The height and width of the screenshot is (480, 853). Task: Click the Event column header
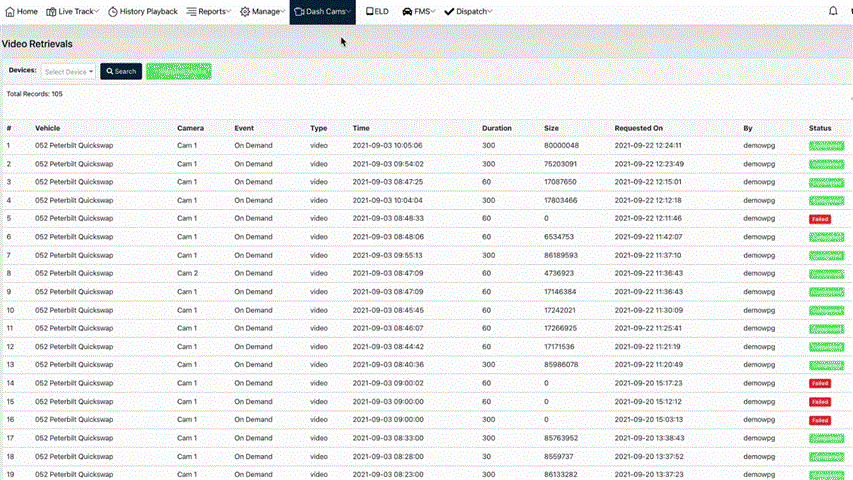click(244, 128)
